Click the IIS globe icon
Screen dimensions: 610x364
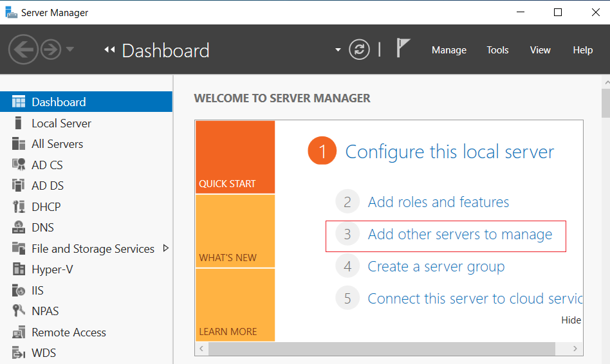[x=19, y=290]
